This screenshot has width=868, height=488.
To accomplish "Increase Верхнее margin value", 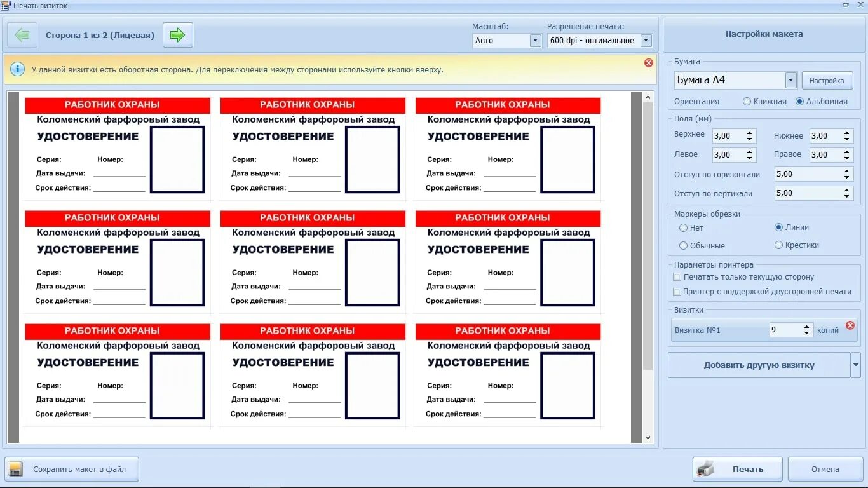I will pyautogui.click(x=750, y=133).
